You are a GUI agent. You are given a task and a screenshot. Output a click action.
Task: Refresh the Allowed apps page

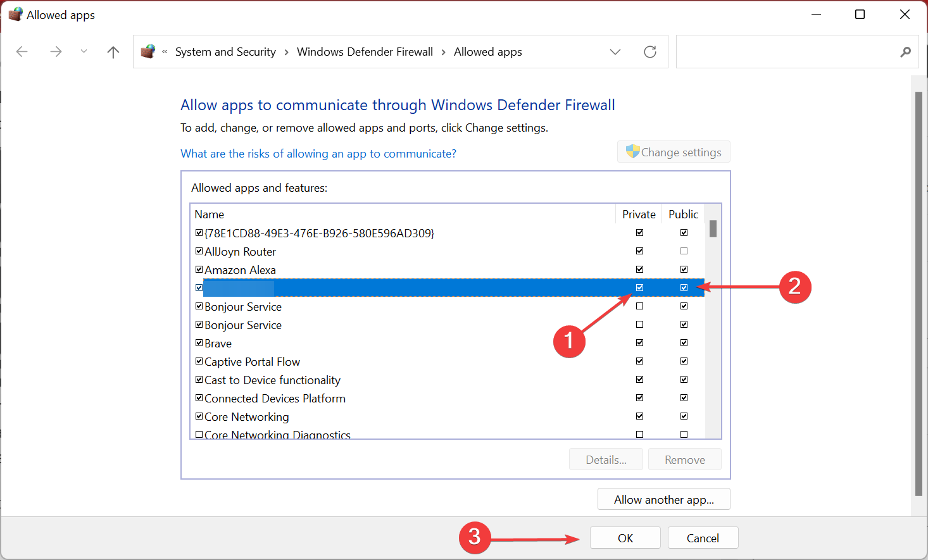(650, 52)
